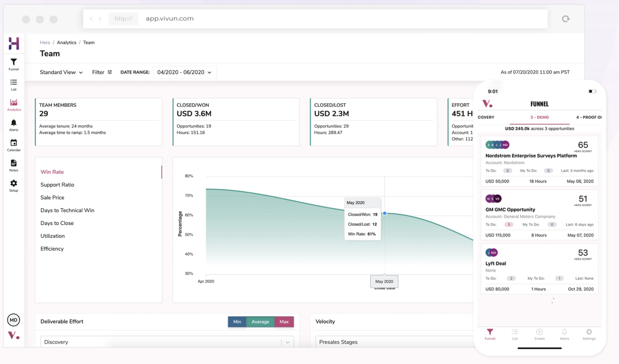This screenshot has width=619, height=364.
Task: Select the 3 - DEMO tab
Action: coord(539,117)
